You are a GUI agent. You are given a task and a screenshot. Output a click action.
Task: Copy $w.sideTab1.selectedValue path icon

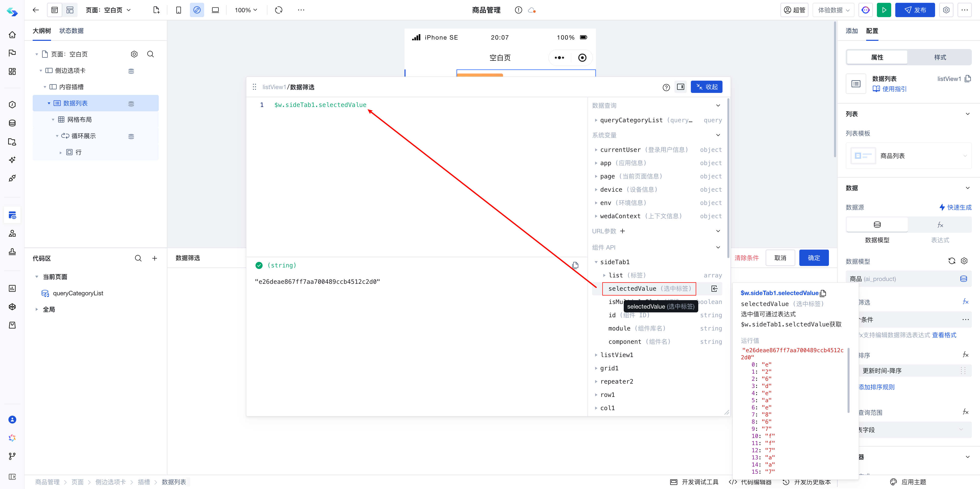click(823, 293)
